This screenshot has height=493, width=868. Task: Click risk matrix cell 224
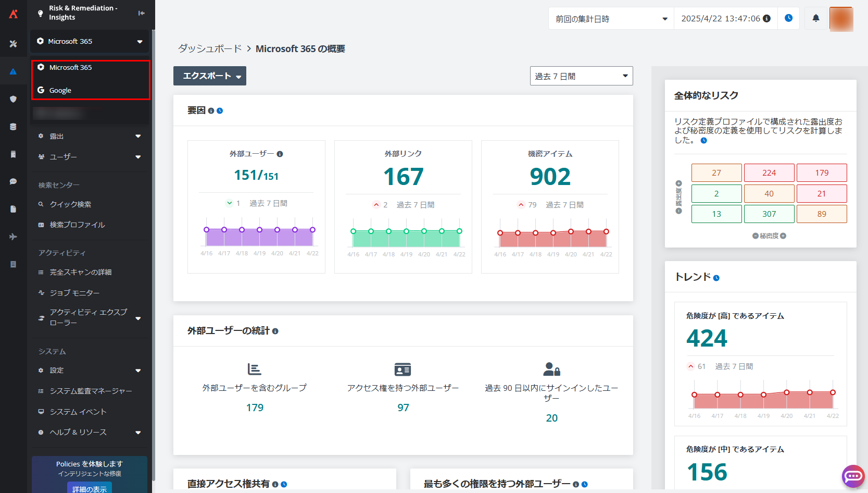click(x=769, y=173)
